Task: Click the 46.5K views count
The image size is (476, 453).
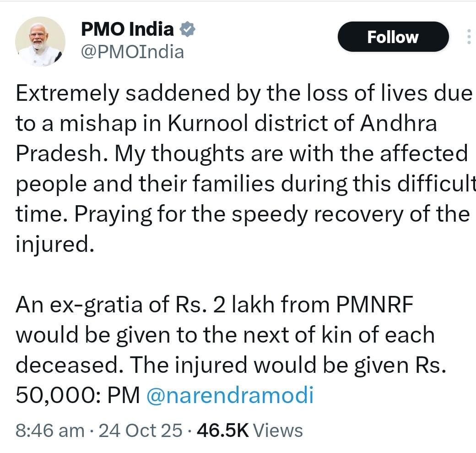Action: (222, 431)
